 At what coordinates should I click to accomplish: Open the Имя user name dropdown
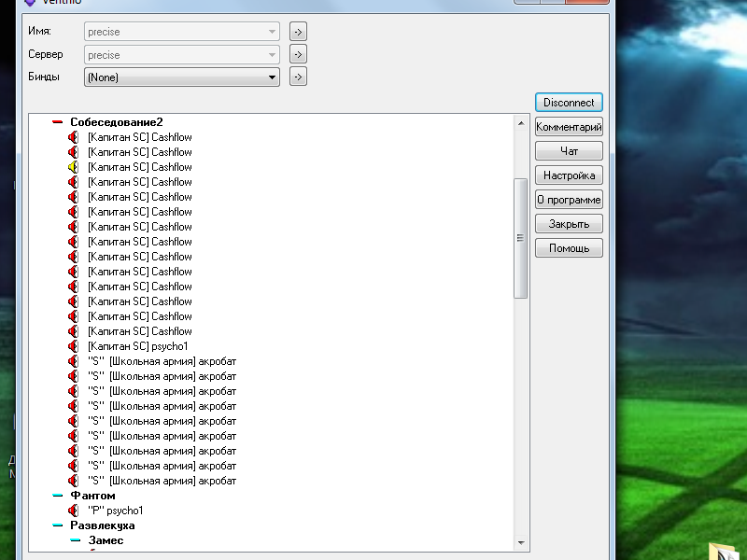(182, 32)
